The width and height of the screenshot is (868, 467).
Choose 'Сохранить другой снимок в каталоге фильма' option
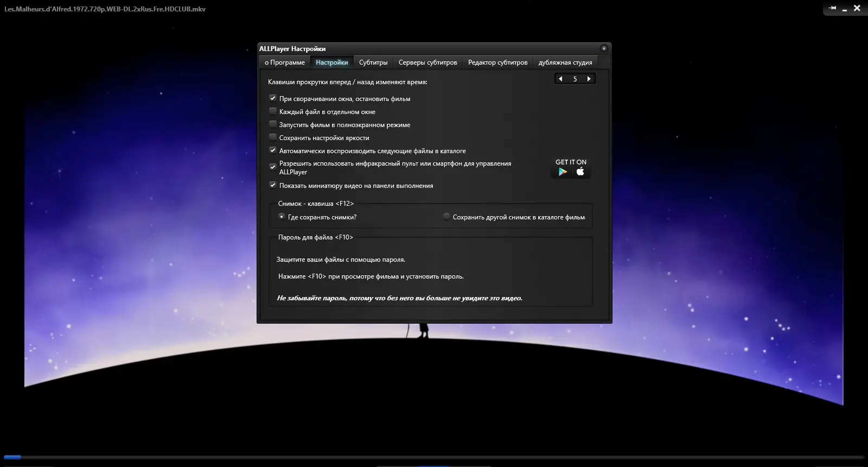446,217
